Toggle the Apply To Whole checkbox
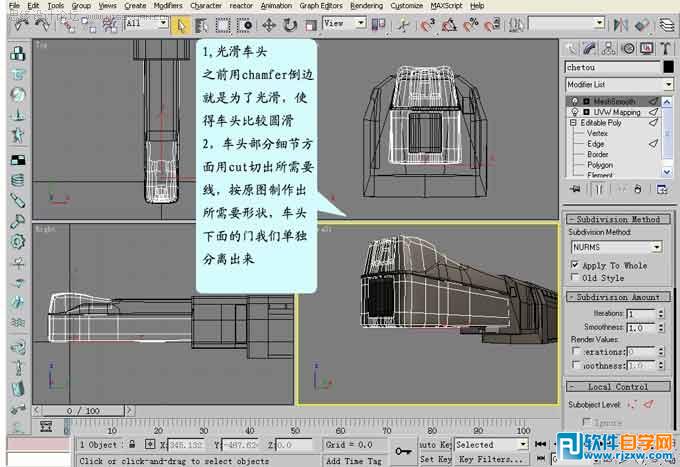This screenshot has height=467, width=680. 575,265
